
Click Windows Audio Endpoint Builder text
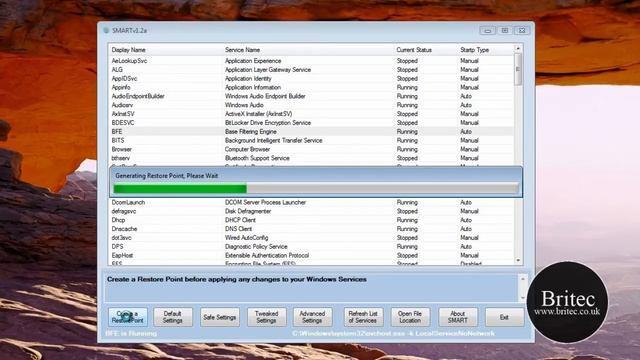[x=265, y=96]
